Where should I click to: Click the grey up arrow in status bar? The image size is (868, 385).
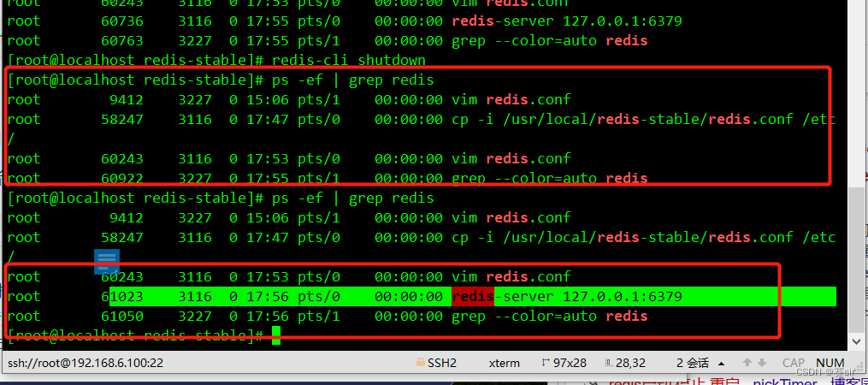click(747, 363)
